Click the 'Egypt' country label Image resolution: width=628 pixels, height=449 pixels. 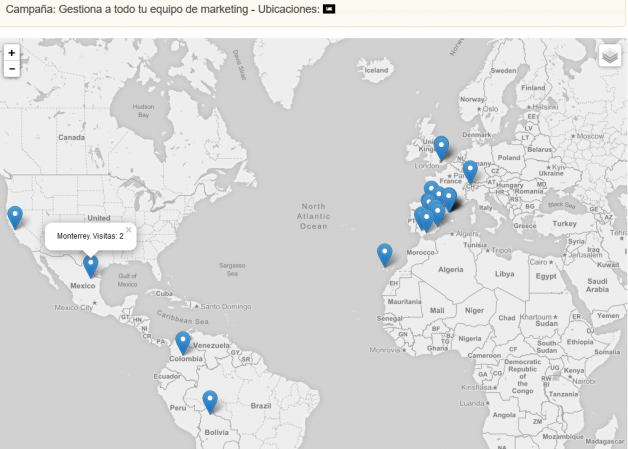click(546, 276)
